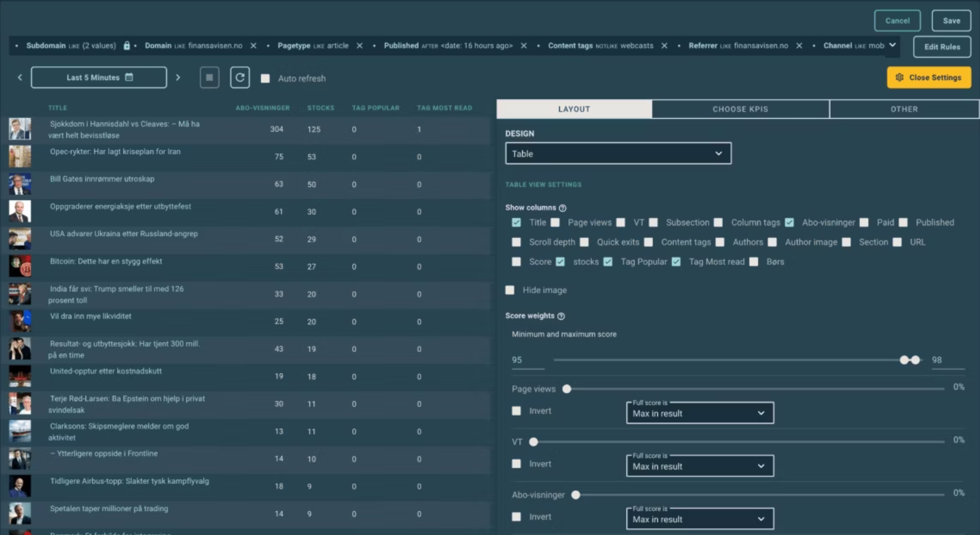This screenshot has height=535, width=980.
Task: Remove the Content tags webcasts filter
Action: [664, 46]
